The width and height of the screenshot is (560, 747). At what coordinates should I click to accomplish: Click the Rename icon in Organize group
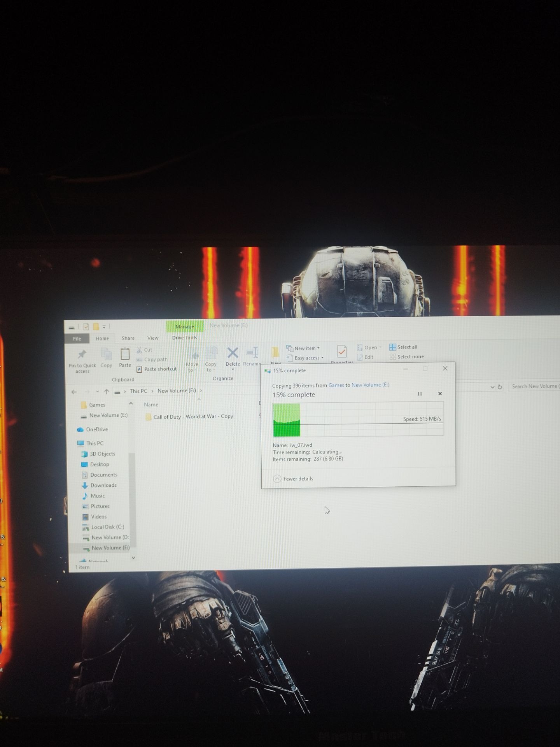tap(252, 352)
